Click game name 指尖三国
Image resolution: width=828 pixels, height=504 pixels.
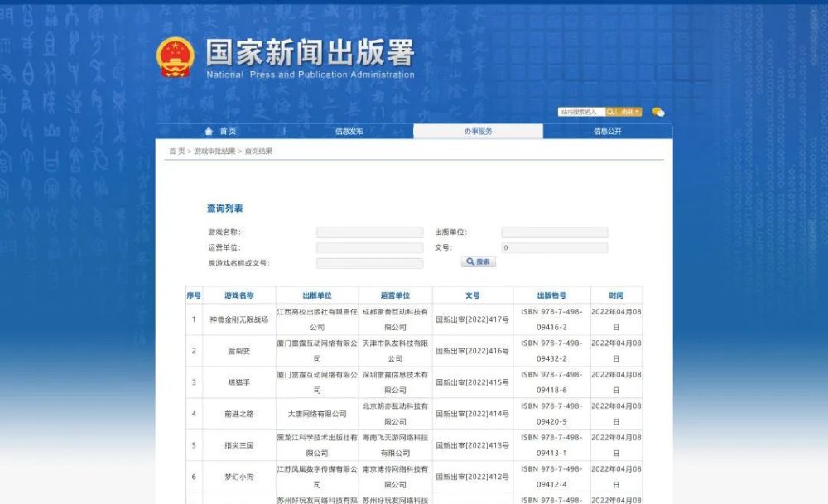[x=239, y=445]
